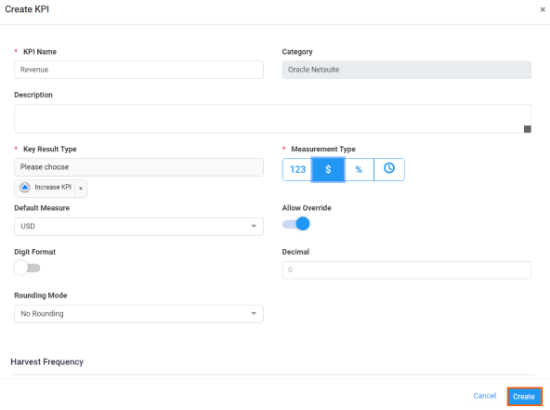This screenshot has height=410, width=550.
Task: Select the clock time measurement type
Action: click(389, 169)
